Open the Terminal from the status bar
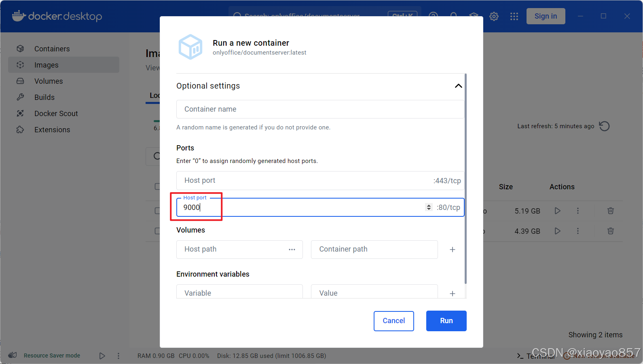This screenshot has width=643, height=364. click(536, 356)
